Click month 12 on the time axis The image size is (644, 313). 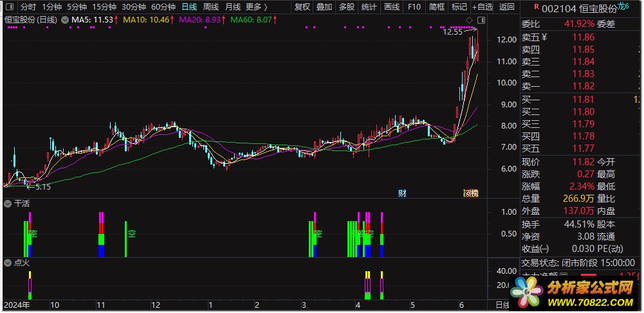(155, 305)
